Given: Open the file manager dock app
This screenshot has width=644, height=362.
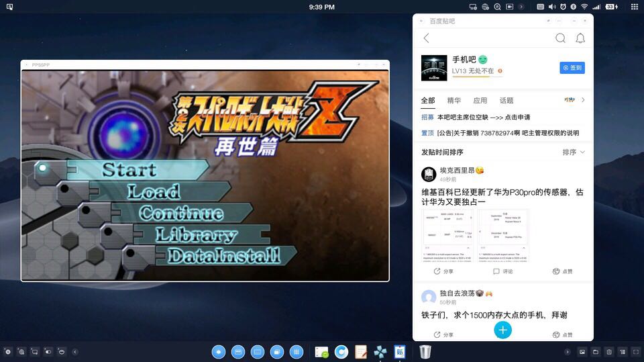Looking at the screenshot, I should pos(321,352).
